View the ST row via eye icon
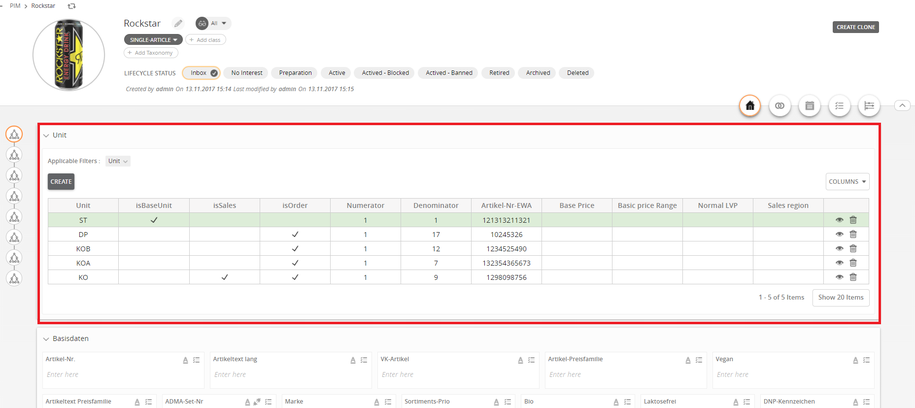915x408 pixels. 839,220
